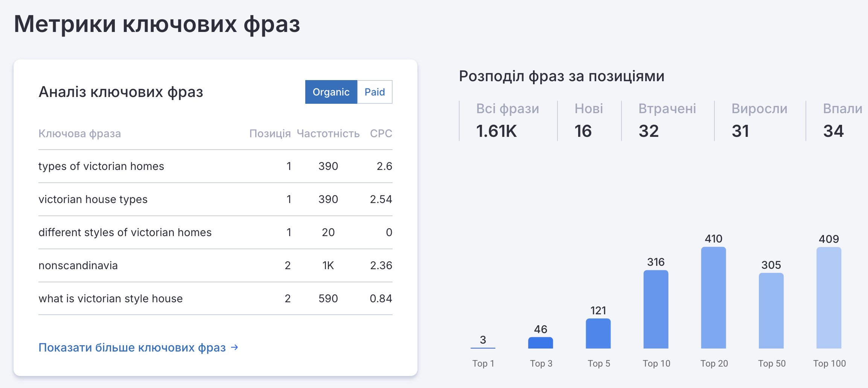Select the 'Виросли' 31 metric
Screen dimensions: 868x388
click(x=759, y=121)
